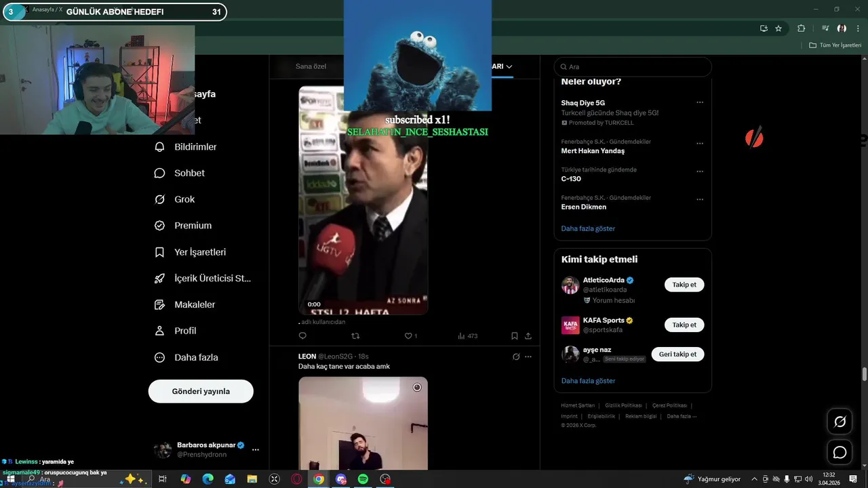Show more trends via Daha fazla göster

coord(588,228)
